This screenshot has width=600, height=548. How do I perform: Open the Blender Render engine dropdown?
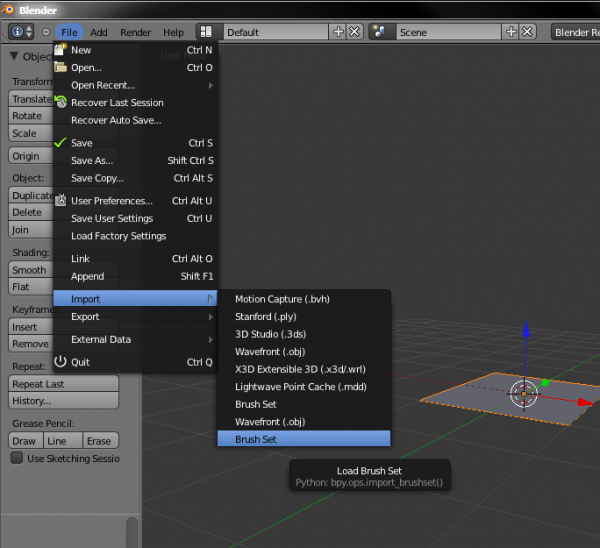(576, 32)
